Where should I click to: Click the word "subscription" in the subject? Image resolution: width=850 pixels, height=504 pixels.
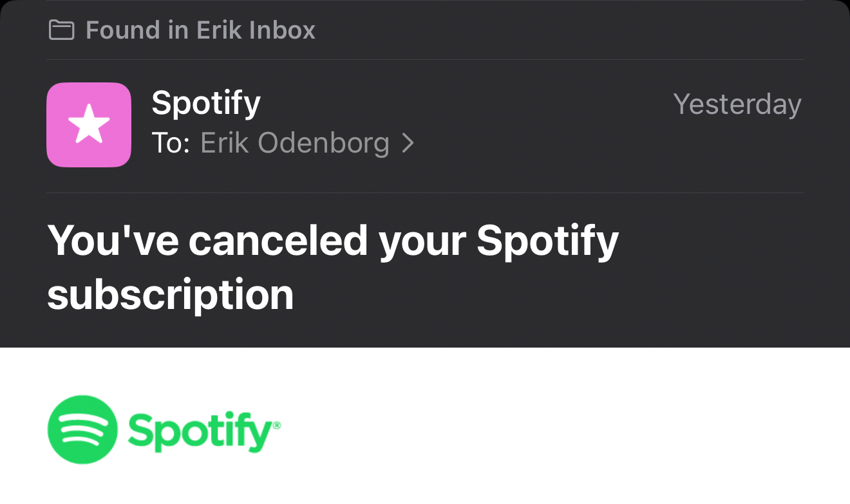coord(171,295)
